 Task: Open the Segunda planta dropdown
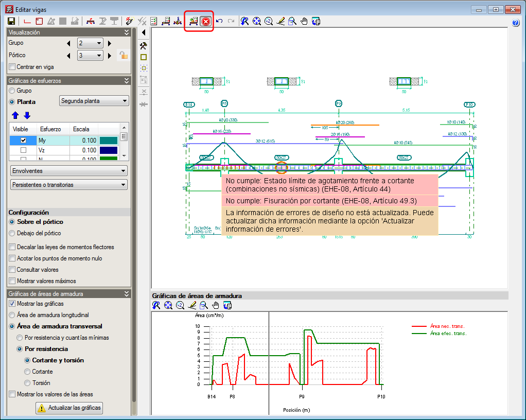point(94,101)
